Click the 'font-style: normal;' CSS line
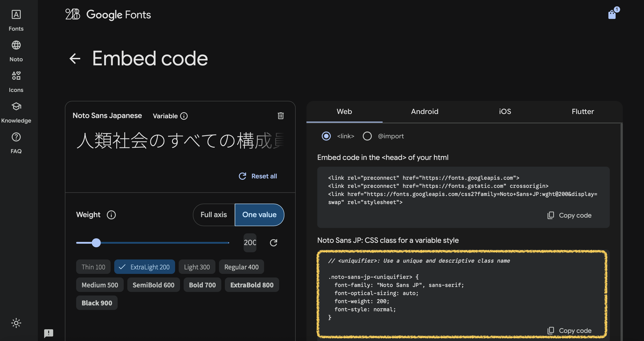This screenshot has width=644, height=341. tap(365, 309)
